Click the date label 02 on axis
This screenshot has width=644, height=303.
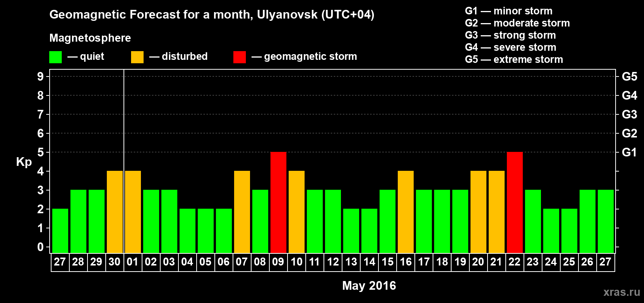tap(151, 262)
